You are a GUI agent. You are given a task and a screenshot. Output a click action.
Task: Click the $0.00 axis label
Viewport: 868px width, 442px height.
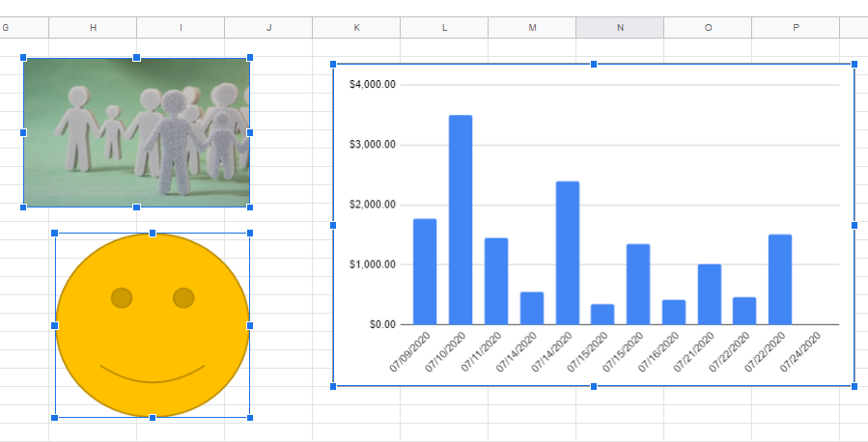[379, 324]
